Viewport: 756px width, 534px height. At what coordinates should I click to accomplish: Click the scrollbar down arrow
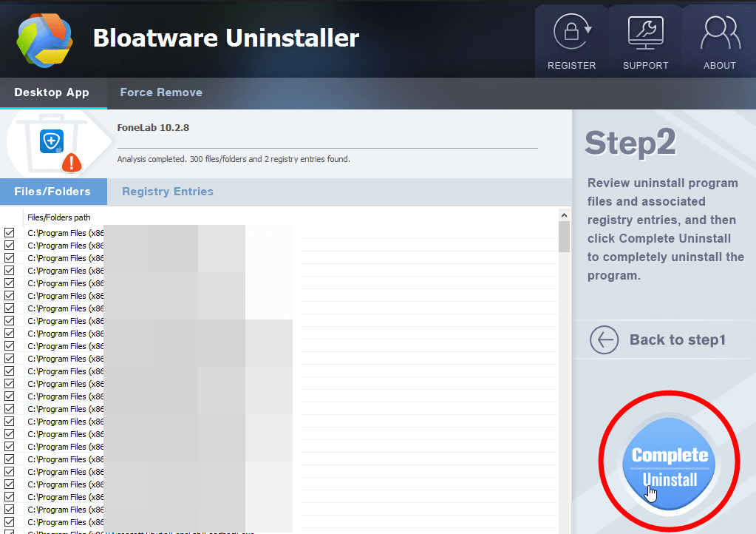pos(563,529)
